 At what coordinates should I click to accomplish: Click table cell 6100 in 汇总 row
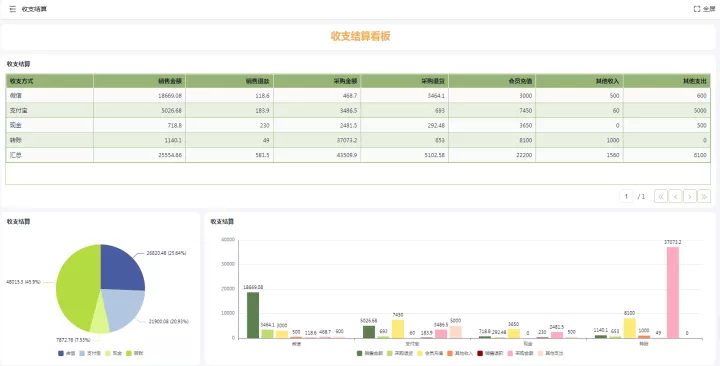(x=667, y=155)
